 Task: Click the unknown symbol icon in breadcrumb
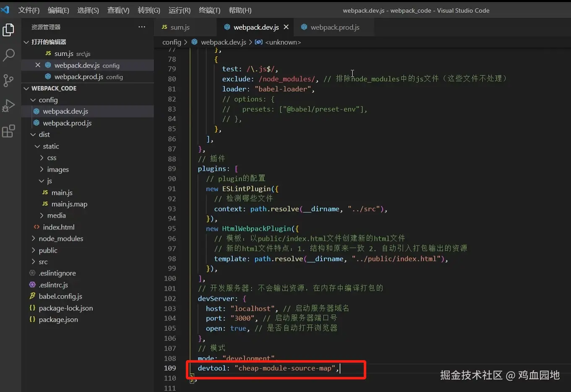click(x=259, y=42)
